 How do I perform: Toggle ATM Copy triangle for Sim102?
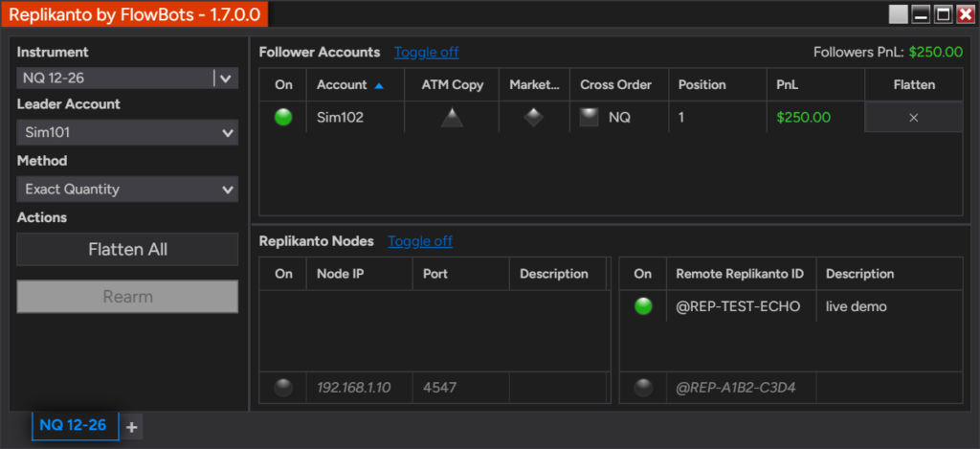(x=452, y=118)
